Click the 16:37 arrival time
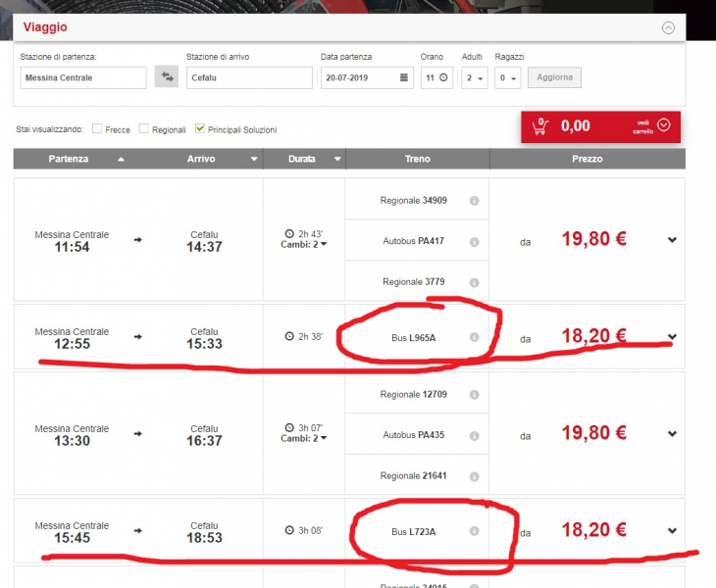The image size is (716, 588). 204,441
